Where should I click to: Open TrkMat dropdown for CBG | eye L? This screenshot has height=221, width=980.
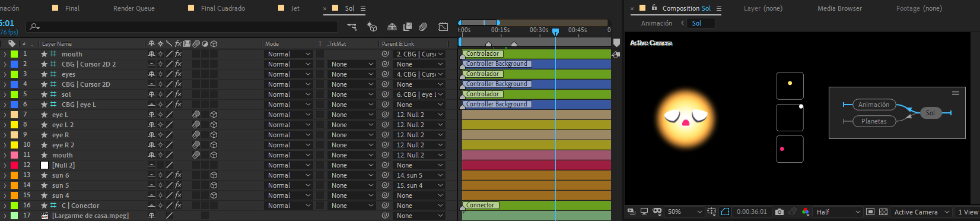352,105
